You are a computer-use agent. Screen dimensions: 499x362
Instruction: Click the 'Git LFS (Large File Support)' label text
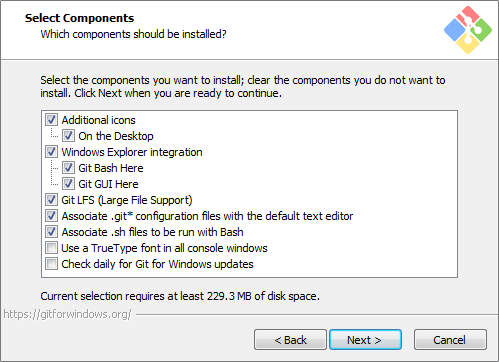click(x=127, y=200)
